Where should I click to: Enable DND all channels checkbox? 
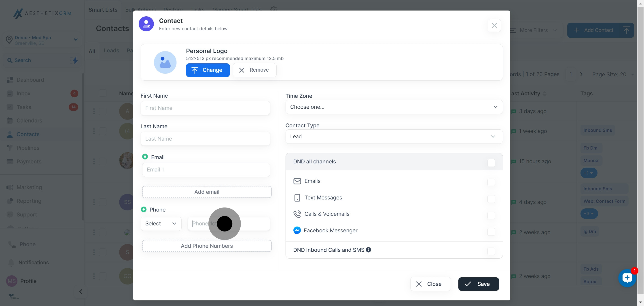(491, 163)
